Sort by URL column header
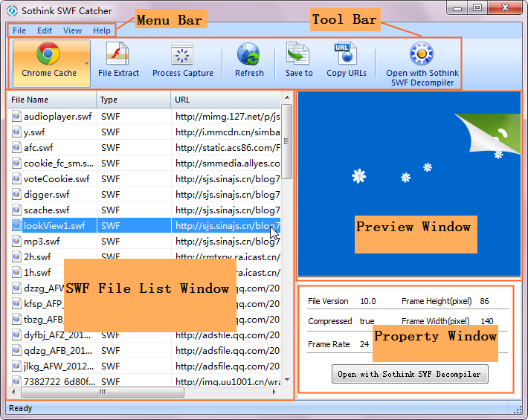 click(225, 100)
